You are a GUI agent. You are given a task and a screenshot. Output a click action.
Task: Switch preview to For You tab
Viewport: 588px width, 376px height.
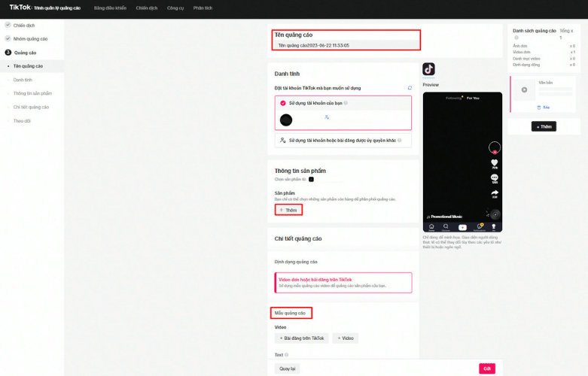coord(473,98)
